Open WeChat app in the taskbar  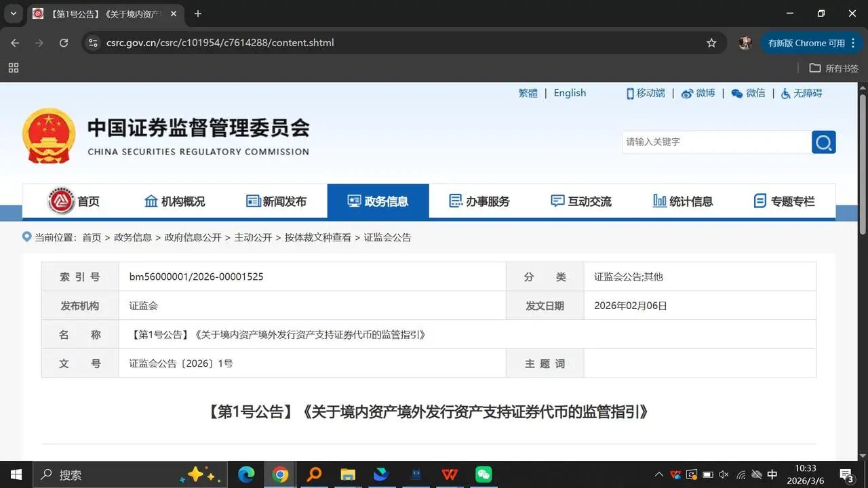click(x=483, y=474)
